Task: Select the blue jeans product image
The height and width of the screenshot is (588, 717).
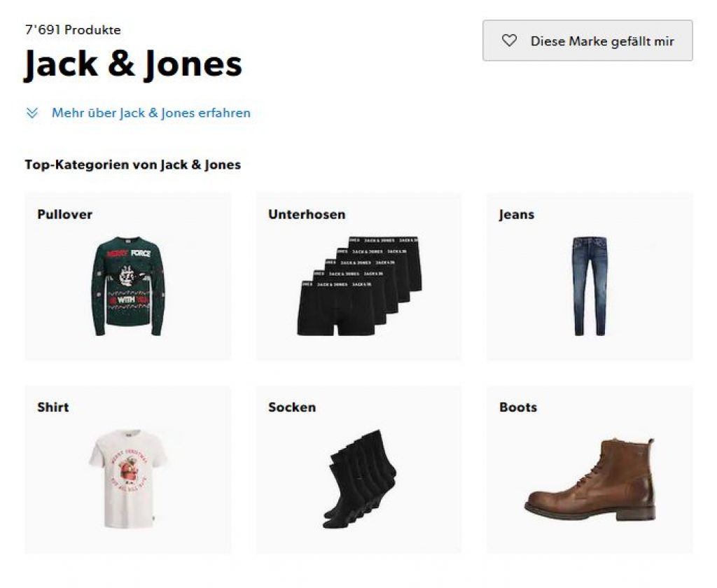Action: pyautogui.click(x=589, y=286)
